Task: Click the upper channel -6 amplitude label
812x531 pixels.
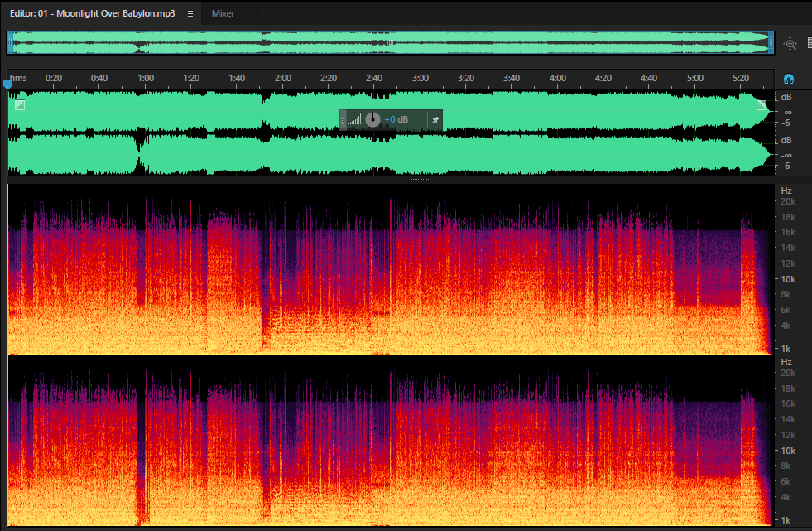Action: 786,123
